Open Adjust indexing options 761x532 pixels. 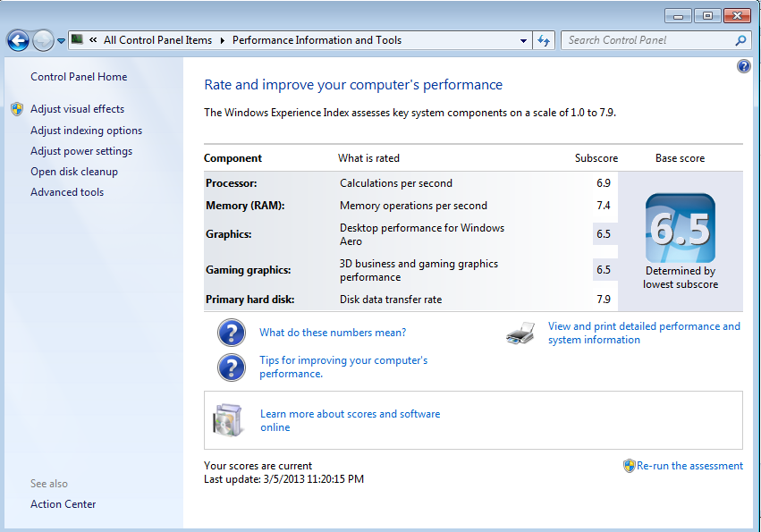tap(87, 131)
